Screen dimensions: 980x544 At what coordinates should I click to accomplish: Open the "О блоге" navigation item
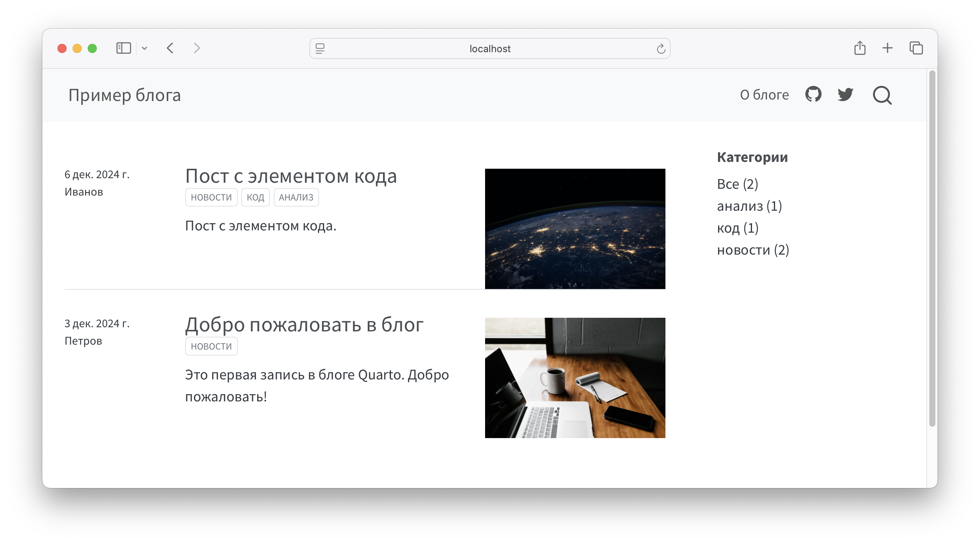coord(764,95)
